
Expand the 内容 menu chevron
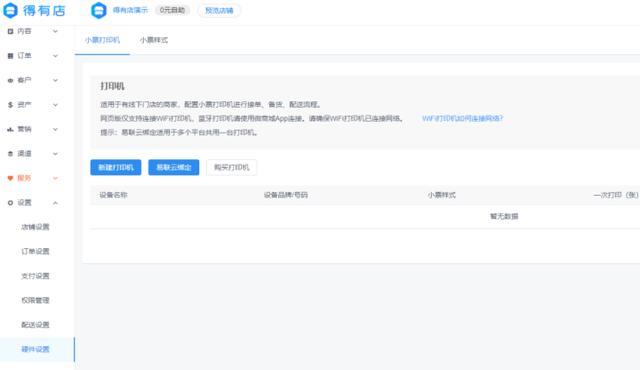click(x=55, y=31)
